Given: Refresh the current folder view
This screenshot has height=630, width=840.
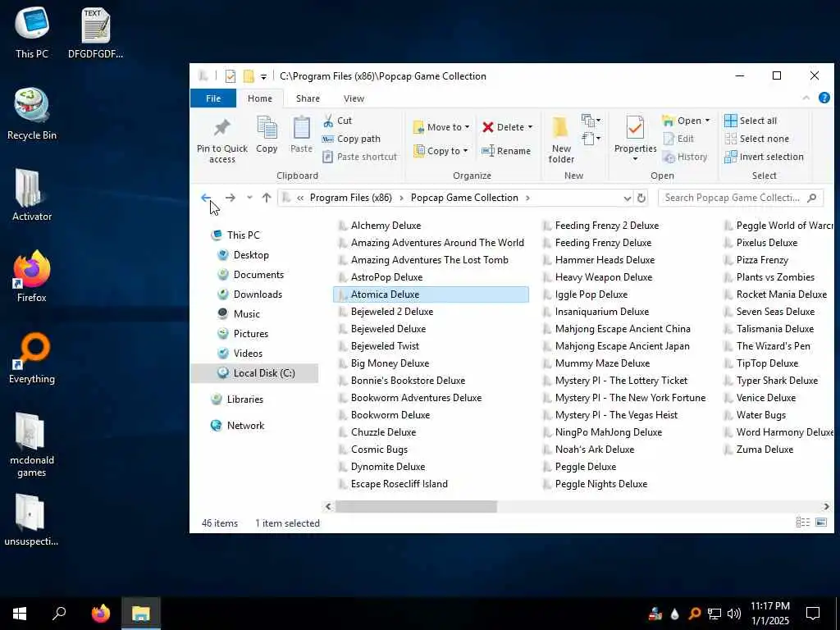Looking at the screenshot, I should tap(641, 199).
